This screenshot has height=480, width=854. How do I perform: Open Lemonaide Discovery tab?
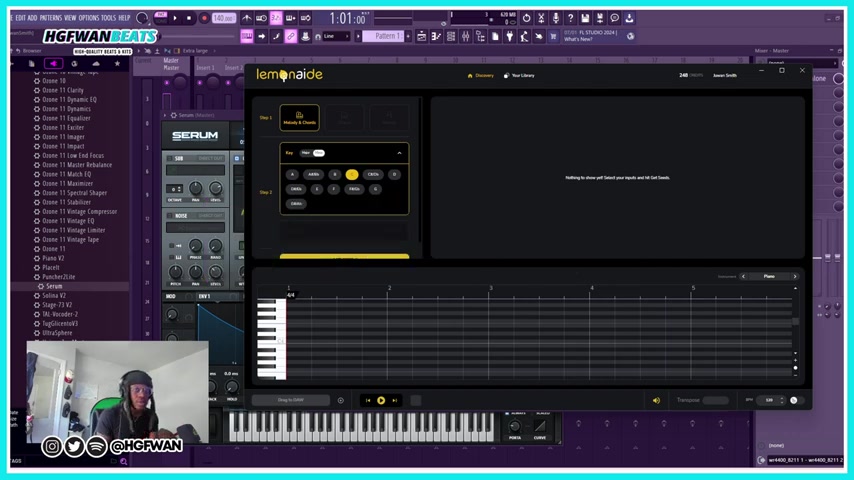point(480,76)
